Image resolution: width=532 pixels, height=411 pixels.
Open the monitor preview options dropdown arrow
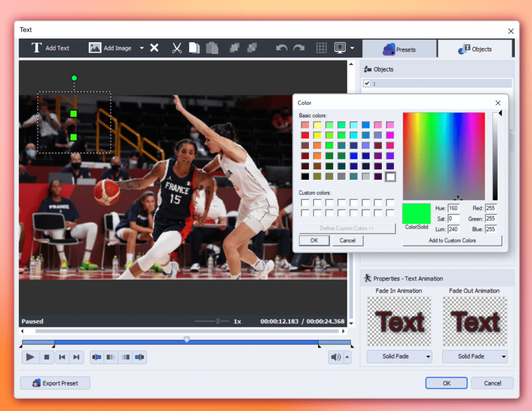(352, 48)
